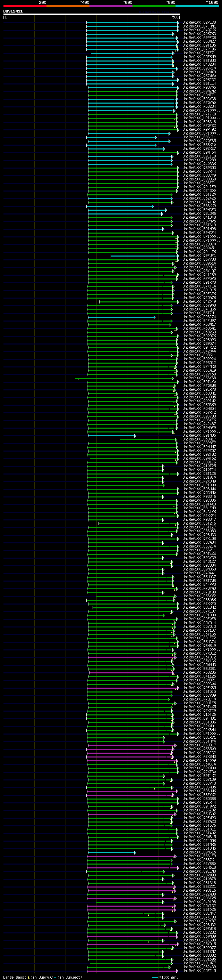The image size is (222, 980).
Task: Select hit label UniRef100_Q39353
Action: [199, 168]
